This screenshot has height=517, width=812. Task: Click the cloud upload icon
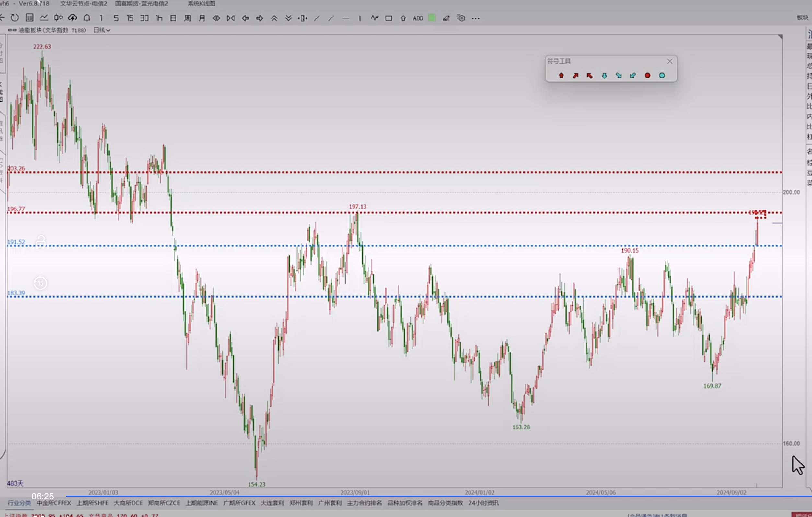point(73,18)
